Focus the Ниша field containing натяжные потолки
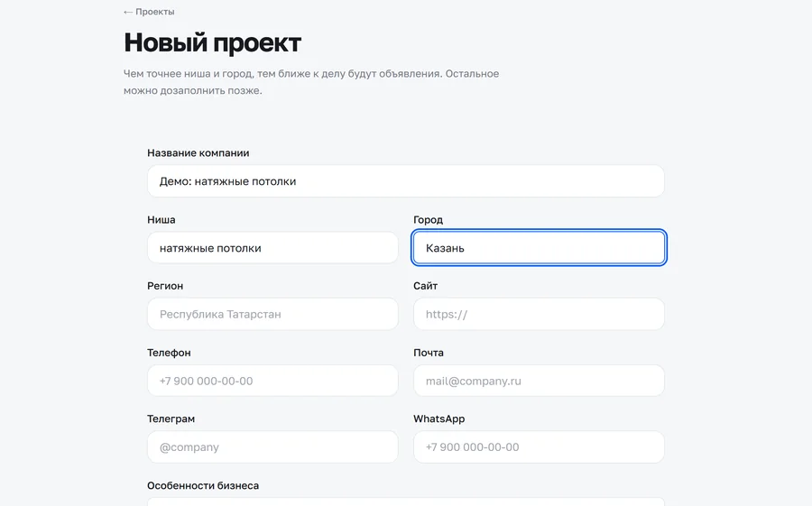This screenshot has height=506, width=812. click(x=272, y=247)
